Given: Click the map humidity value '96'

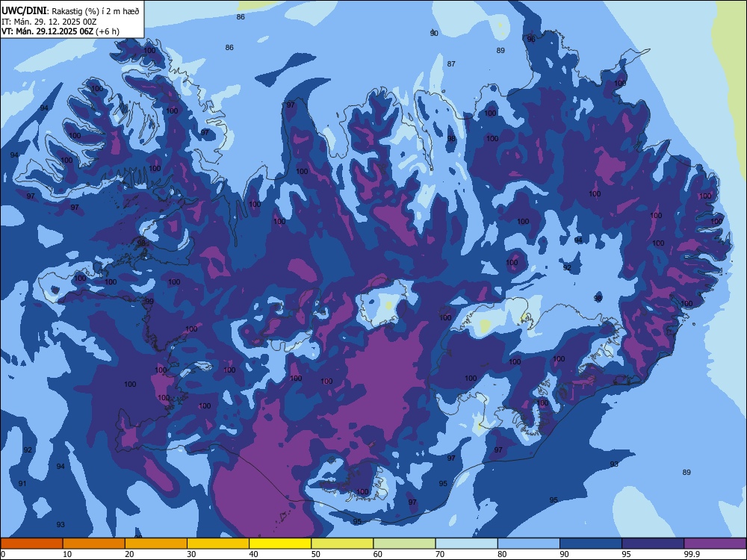Looking at the screenshot, I should pos(531,39).
